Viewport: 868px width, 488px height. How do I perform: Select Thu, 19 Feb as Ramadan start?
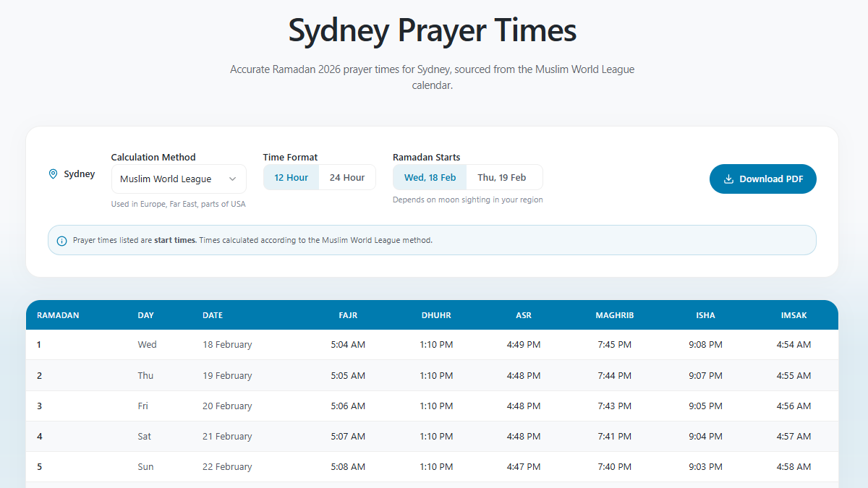point(504,176)
